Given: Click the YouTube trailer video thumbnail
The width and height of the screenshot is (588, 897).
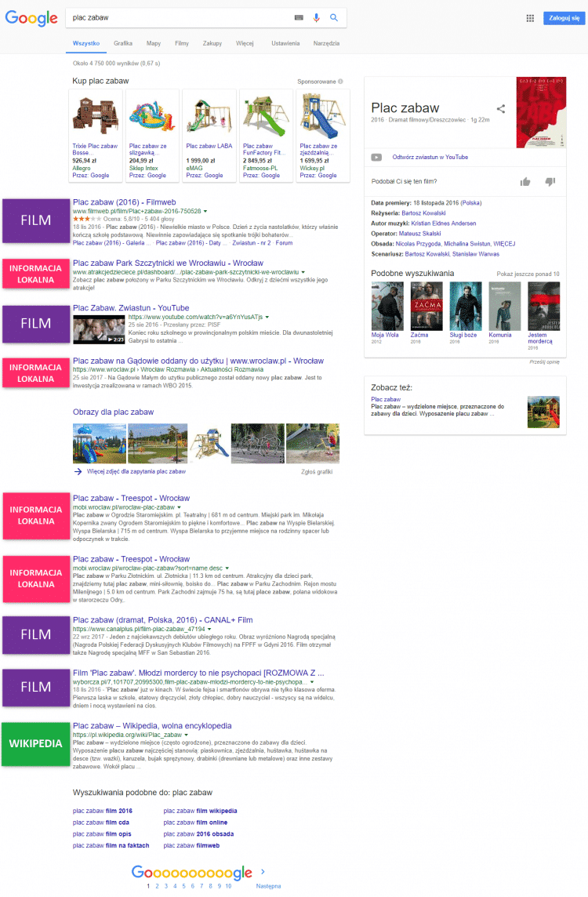Looking at the screenshot, I should pos(99,329).
